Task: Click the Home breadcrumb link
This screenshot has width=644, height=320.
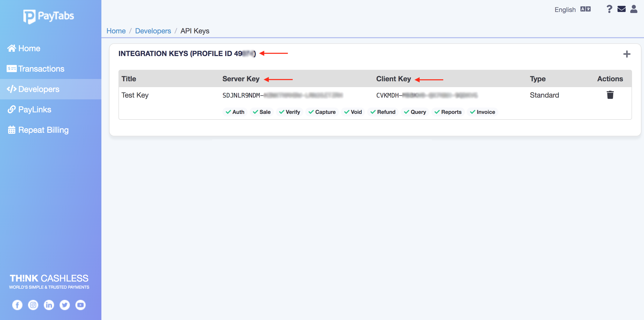Action: [x=116, y=31]
